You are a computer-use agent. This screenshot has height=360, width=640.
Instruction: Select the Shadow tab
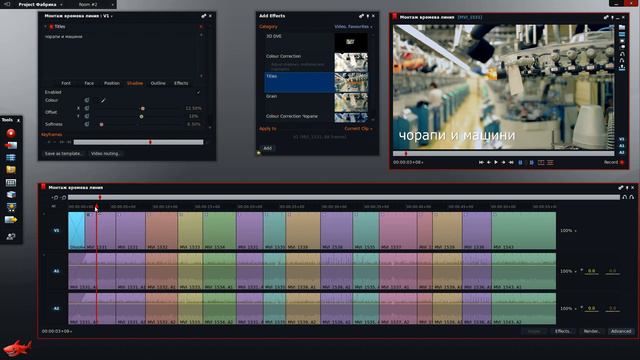[x=135, y=83]
